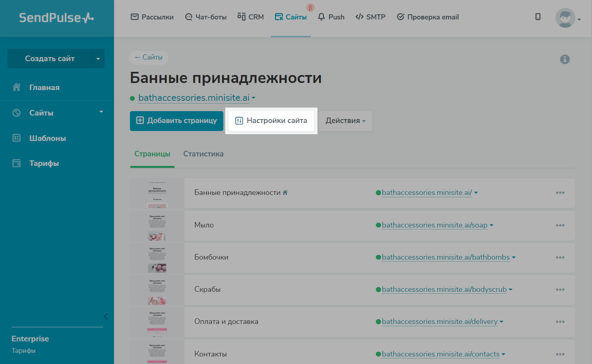Open three-dots menu for Скрабы page

[560, 290]
